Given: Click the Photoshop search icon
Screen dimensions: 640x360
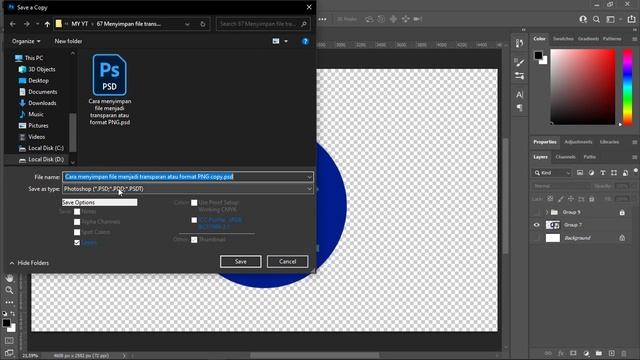Looking at the screenshot, I should 596,19.
